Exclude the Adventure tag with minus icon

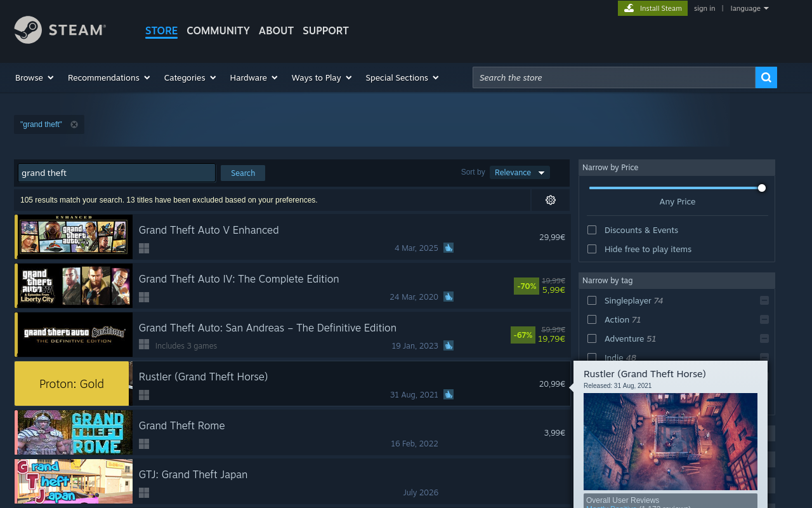(x=764, y=338)
